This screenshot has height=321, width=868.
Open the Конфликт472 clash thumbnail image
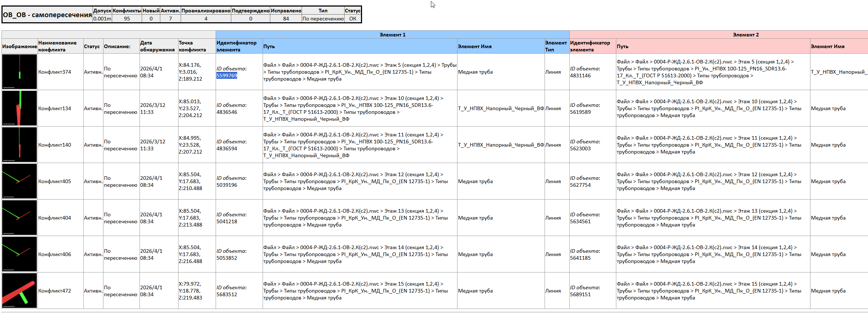click(19, 290)
